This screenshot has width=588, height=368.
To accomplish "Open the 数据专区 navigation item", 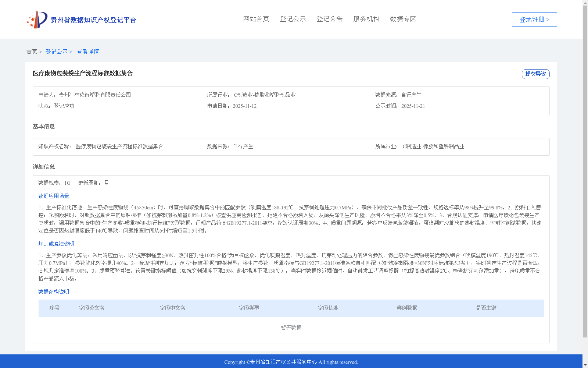I will (x=403, y=19).
